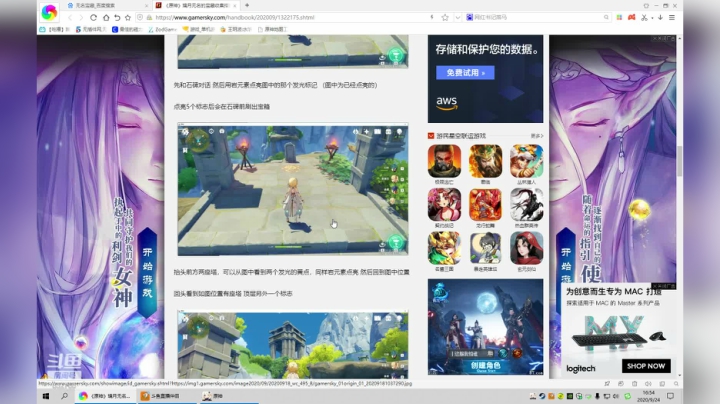Click the undo-close-tab arrow icon

pyautogui.click(x=117, y=17)
